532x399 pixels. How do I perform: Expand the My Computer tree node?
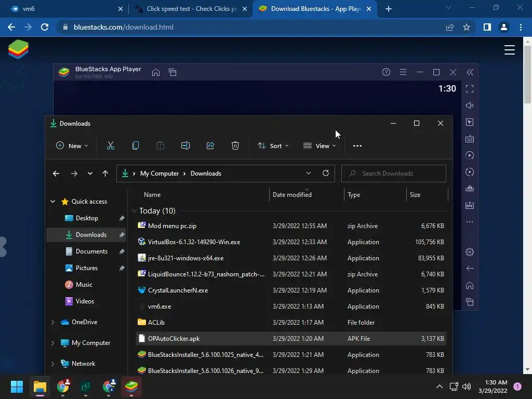[x=52, y=343]
